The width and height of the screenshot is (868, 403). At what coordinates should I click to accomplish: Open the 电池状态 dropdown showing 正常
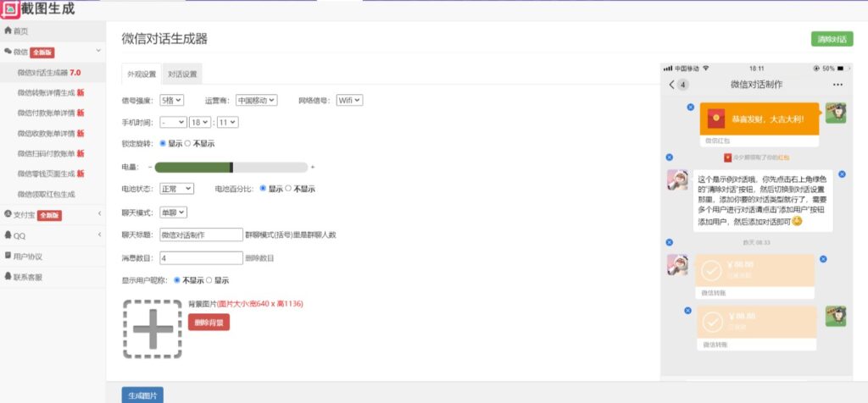[x=176, y=189]
